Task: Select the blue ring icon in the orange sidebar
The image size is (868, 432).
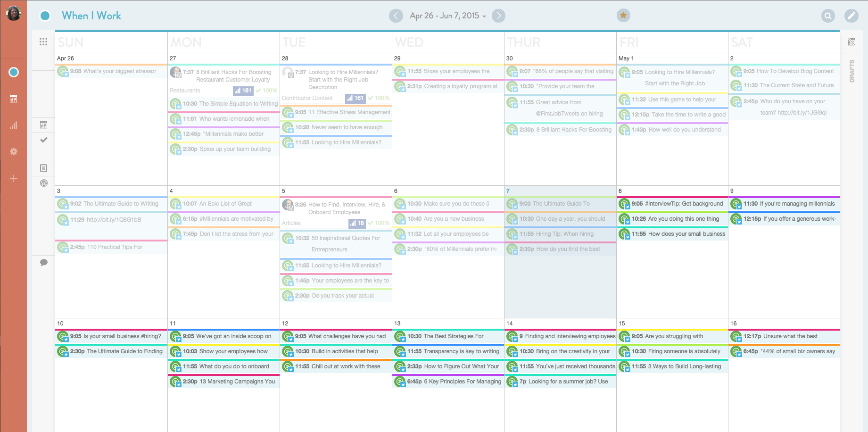Action: 14,72
